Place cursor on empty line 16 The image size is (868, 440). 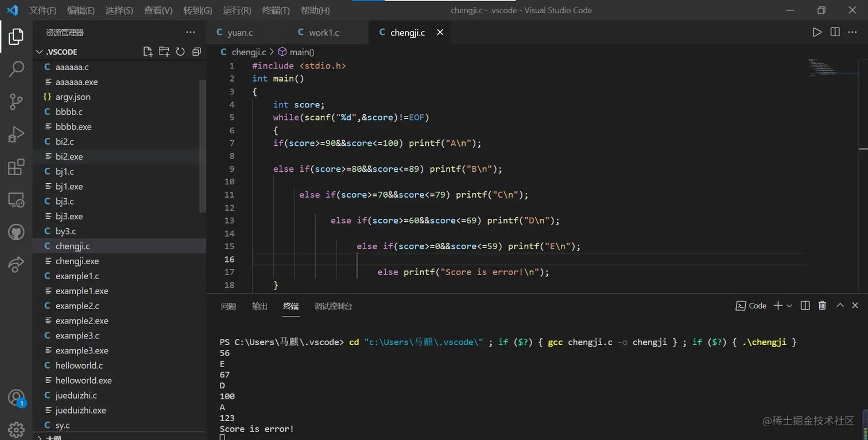pos(528,259)
